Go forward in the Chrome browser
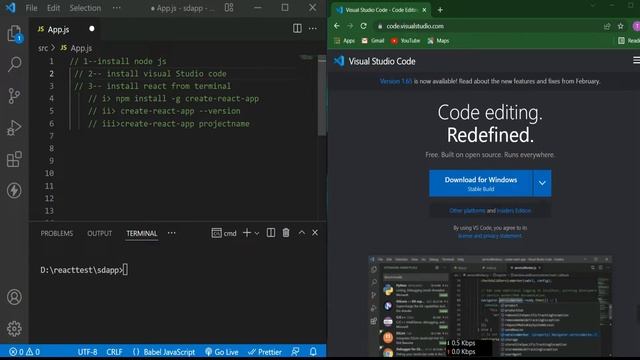This screenshot has height=360, width=640. tap(350, 26)
